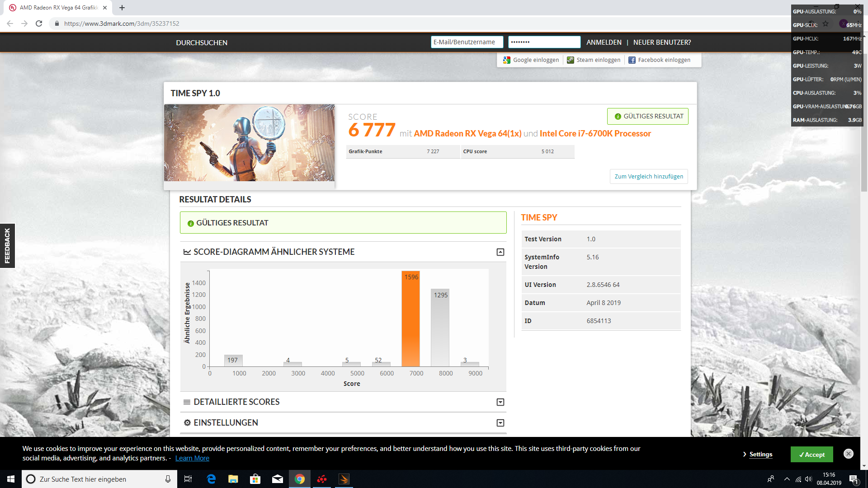868x488 pixels.
Task: Go back to the previous page
Action: point(10,23)
